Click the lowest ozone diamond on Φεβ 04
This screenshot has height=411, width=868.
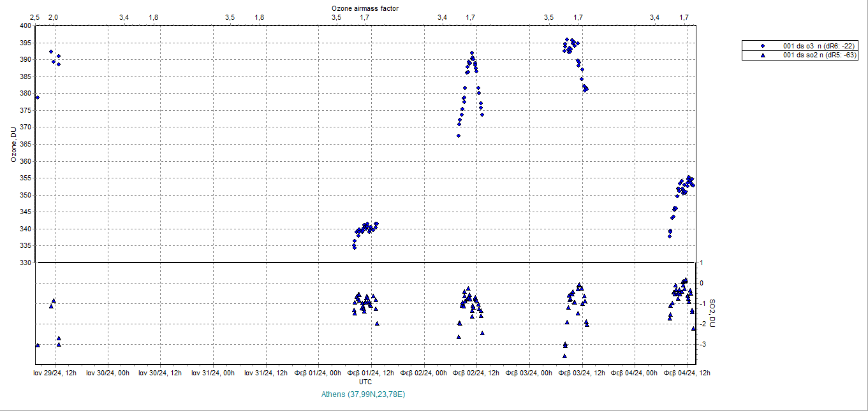pyautogui.click(x=670, y=236)
